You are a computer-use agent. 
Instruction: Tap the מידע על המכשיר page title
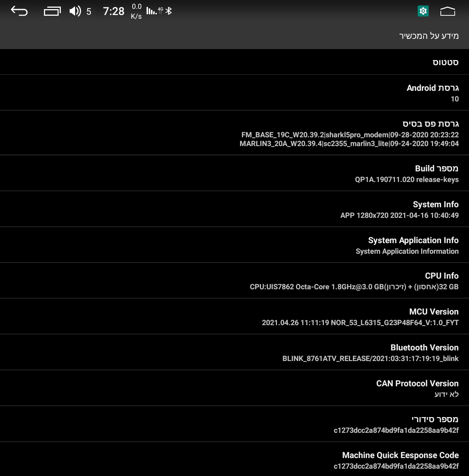click(x=429, y=36)
